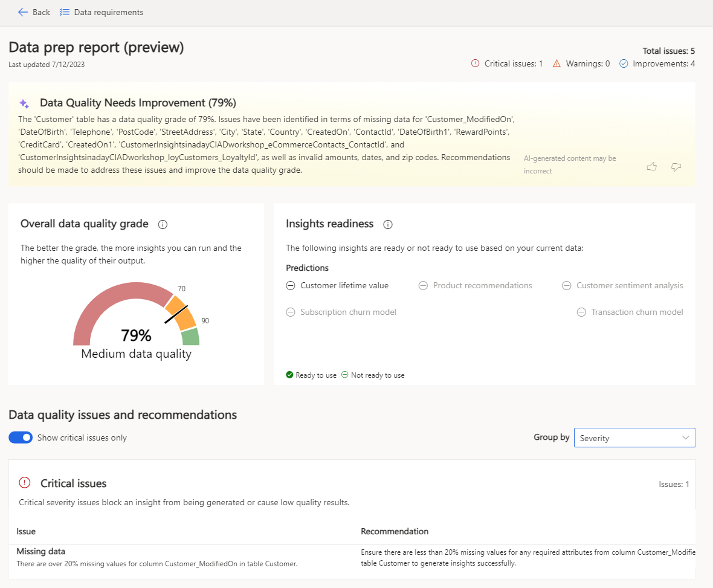Click the info icon beside Insights readiness
Image resolution: width=713 pixels, height=588 pixels.
(x=387, y=224)
